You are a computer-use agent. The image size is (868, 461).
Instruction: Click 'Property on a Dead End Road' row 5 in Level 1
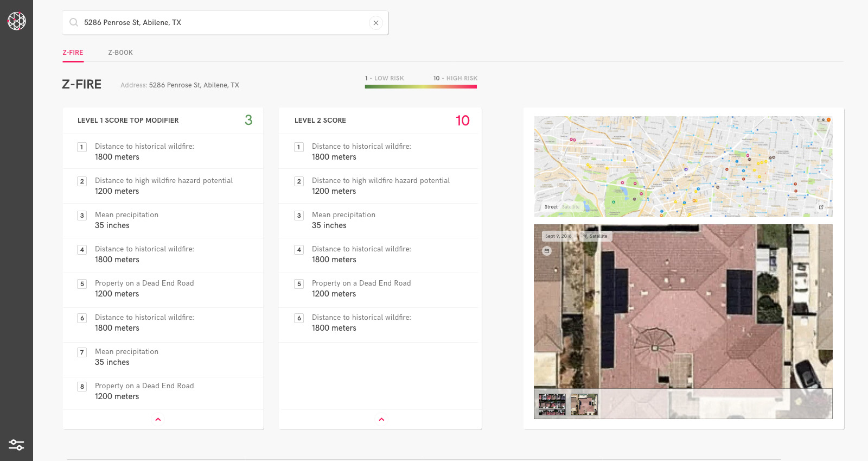pos(144,283)
